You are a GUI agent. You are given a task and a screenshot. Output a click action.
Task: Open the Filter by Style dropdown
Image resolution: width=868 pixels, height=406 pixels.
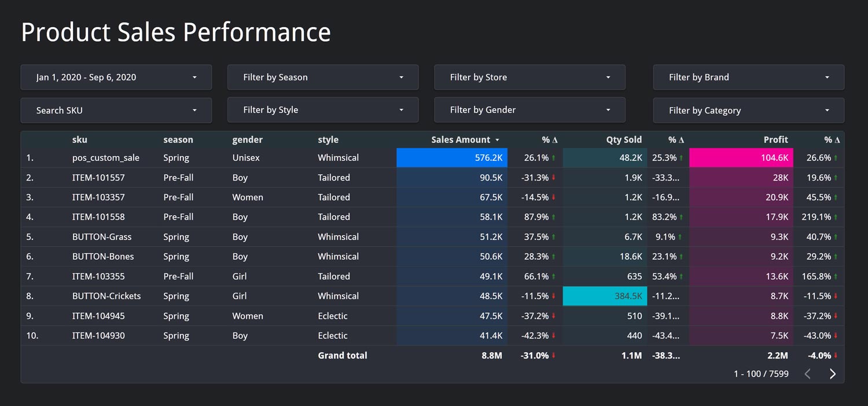(323, 110)
